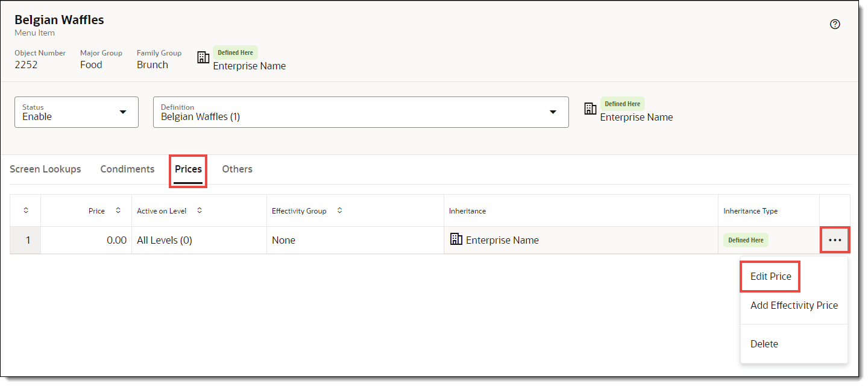Sort by Effectivity Group column
The image size is (868, 386).
click(x=339, y=210)
